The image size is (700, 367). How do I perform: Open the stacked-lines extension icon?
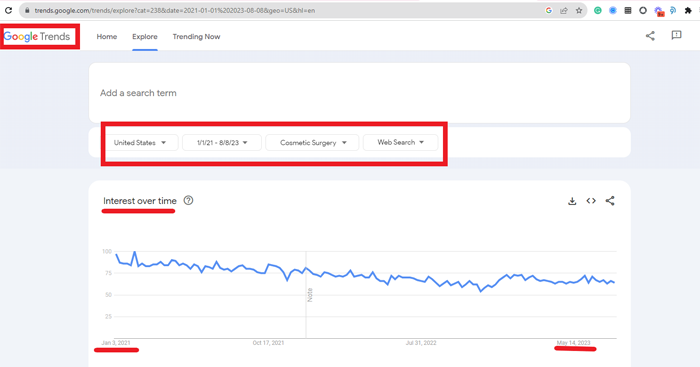click(x=628, y=10)
